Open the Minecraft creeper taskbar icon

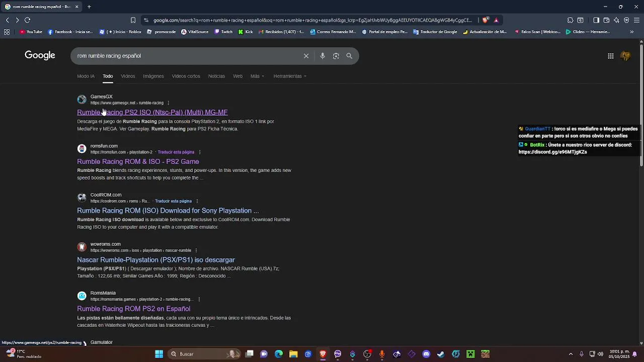pyautogui.click(x=470, y=354)
